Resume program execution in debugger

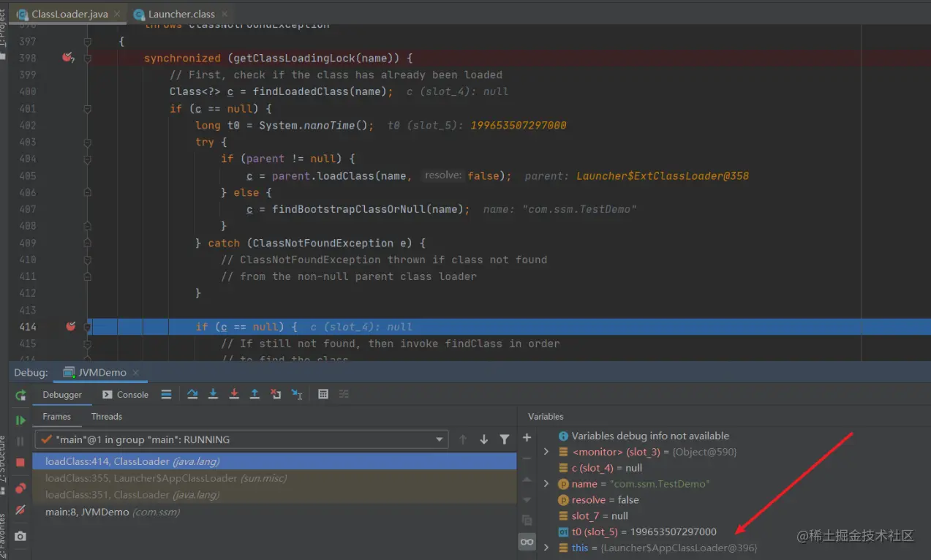(x=20, y=420)
